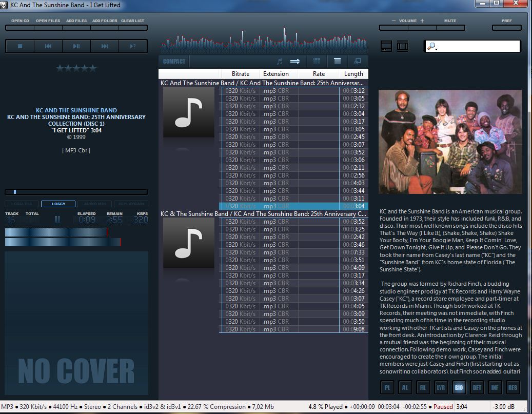Image resolution: width=532 pixels, height=414 pixels.
Task: Click the music note icon in playlist toolbar
Action: pos(280,61)
